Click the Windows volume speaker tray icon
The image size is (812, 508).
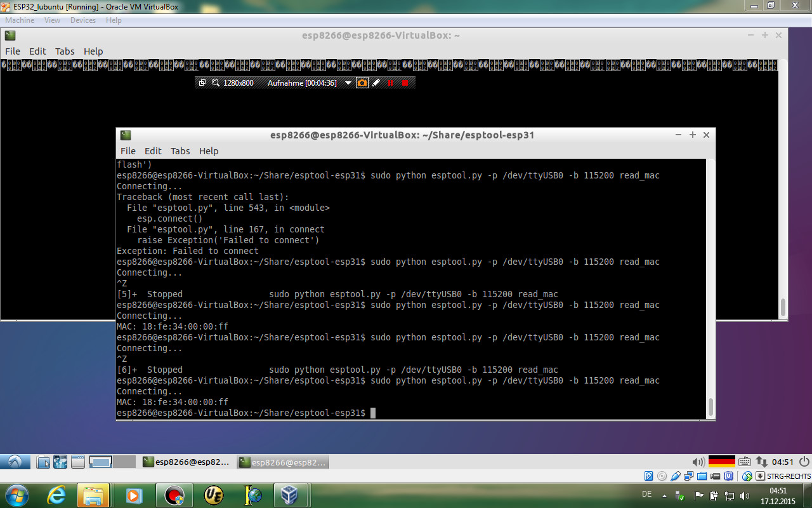745,495
